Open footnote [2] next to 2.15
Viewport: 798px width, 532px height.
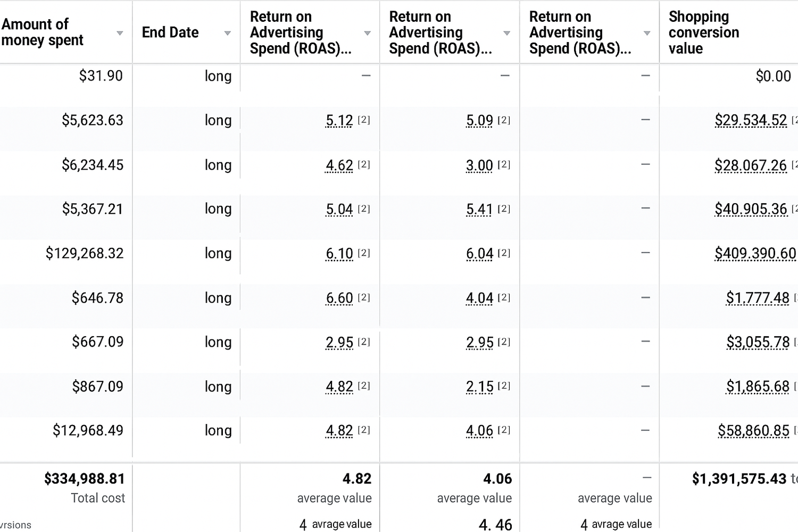(x=504, y=386)
